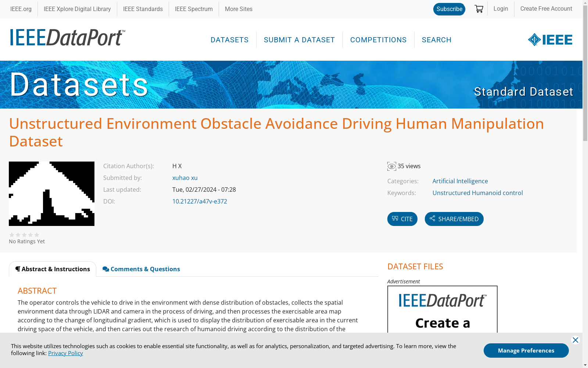Click the IEEE diamond logo in header

pyautogui.click(x=550, y=39)
